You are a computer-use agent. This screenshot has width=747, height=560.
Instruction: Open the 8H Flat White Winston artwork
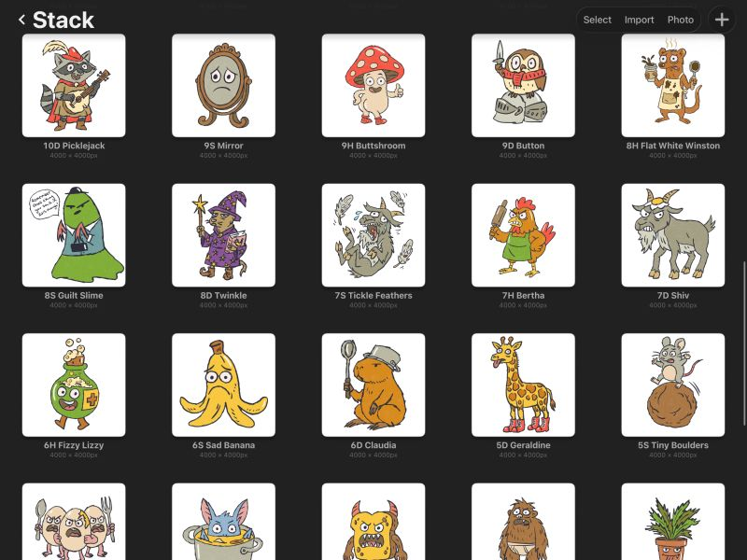coord(672,85)
